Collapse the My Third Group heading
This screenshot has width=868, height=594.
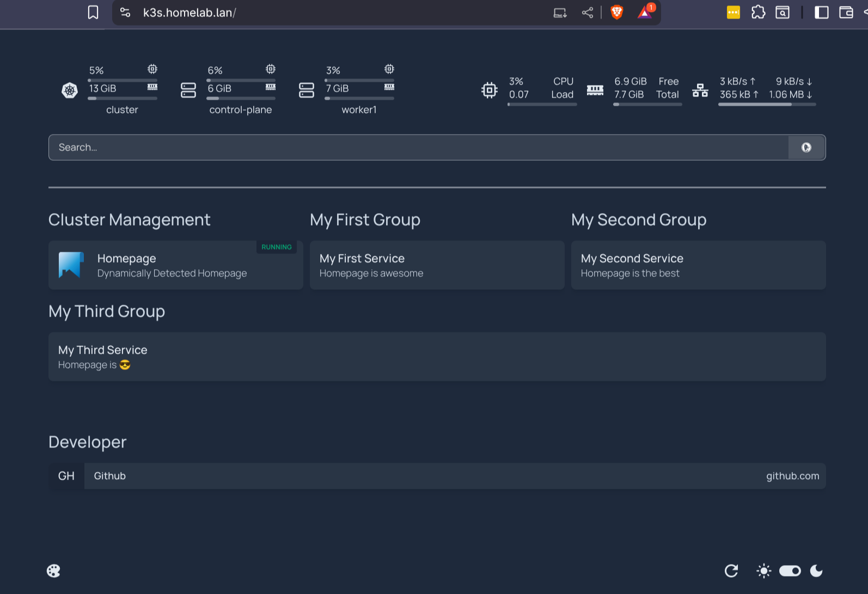[107, 311]
